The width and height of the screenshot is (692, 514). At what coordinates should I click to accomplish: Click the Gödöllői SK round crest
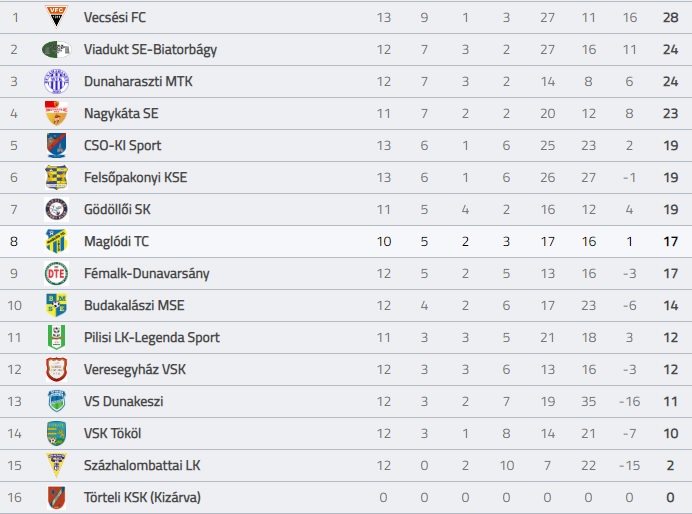[x=56, y=209]
